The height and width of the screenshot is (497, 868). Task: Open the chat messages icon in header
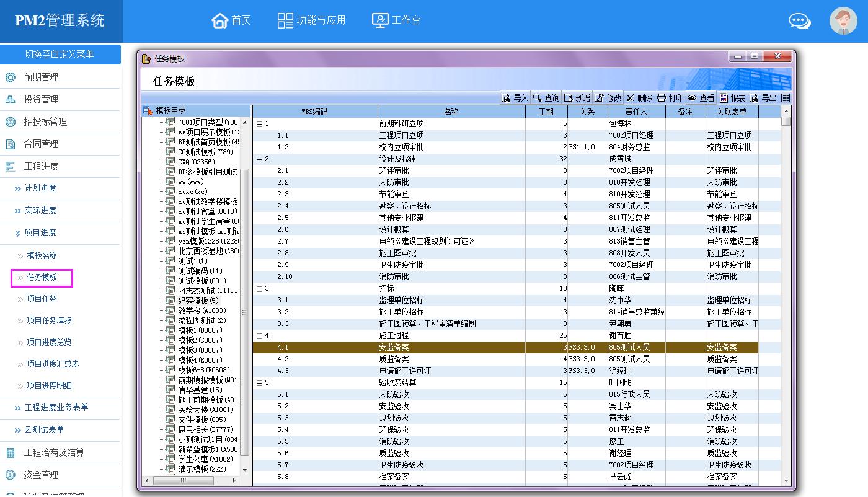799,21
